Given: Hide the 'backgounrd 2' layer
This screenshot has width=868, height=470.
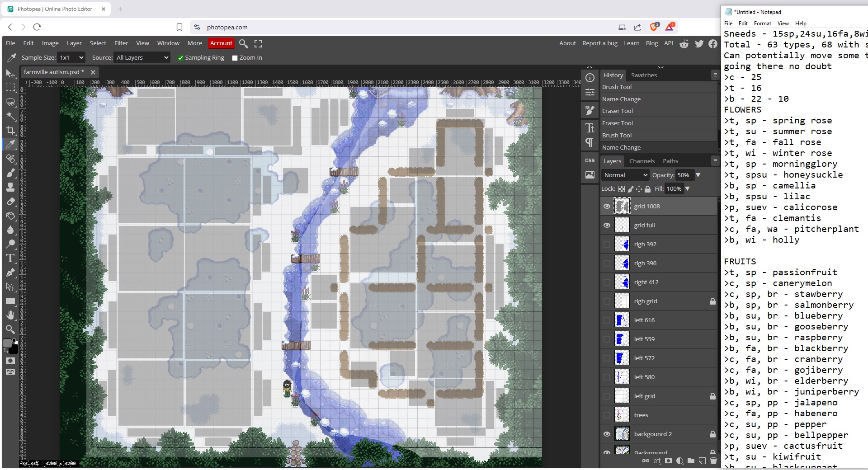Looking at the screenshot, I should [x=607, y=434].
